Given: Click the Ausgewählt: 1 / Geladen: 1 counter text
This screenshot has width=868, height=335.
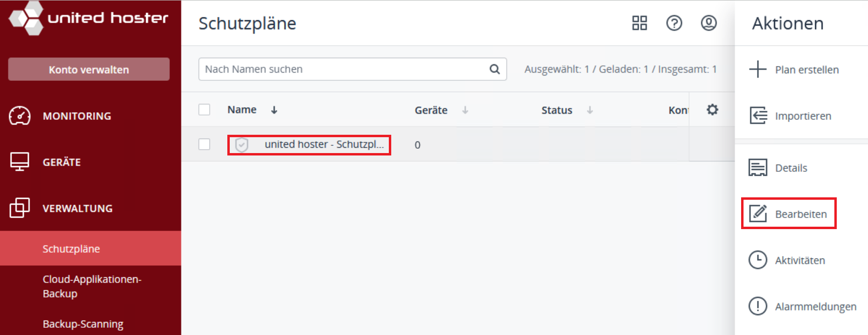Looking at the screenshot, I should click(620, 69).
